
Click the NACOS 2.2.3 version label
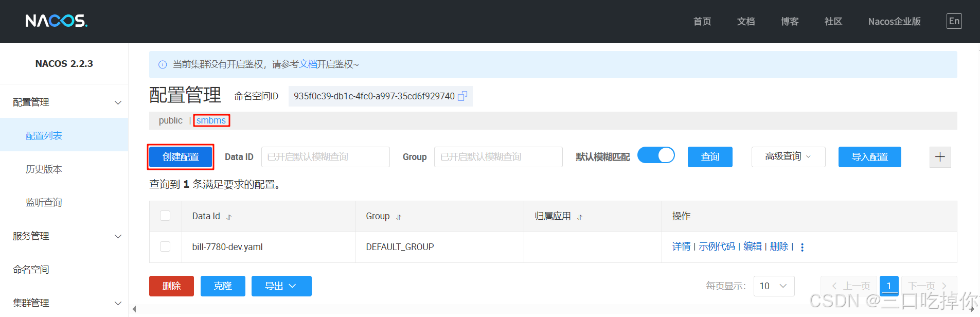(64, 64)
